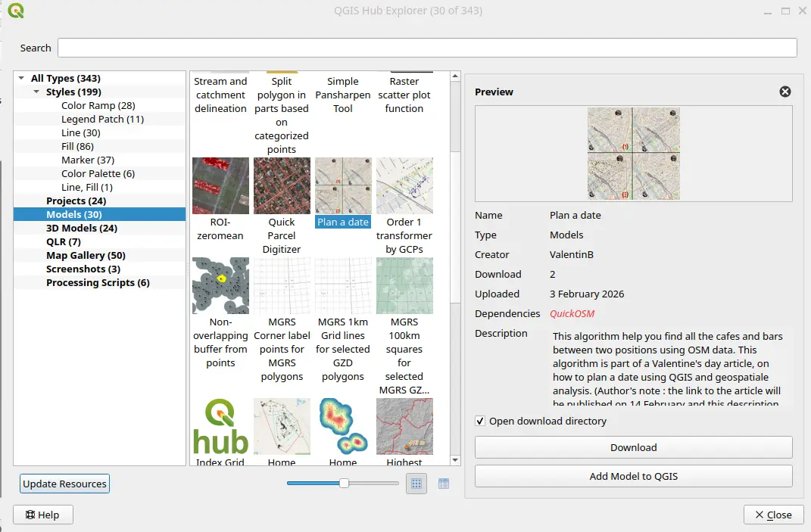Click Add Model to QGIS

[x=633, y=475]
